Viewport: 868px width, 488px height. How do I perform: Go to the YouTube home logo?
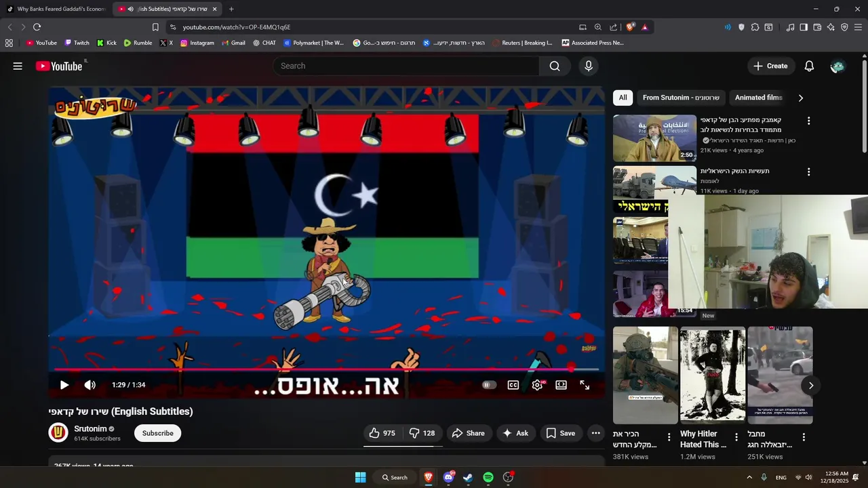tap(59, 66)
